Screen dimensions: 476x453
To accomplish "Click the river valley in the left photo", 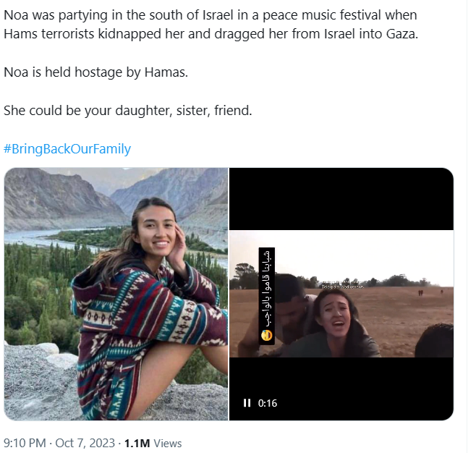I will (x=43, y=237).
